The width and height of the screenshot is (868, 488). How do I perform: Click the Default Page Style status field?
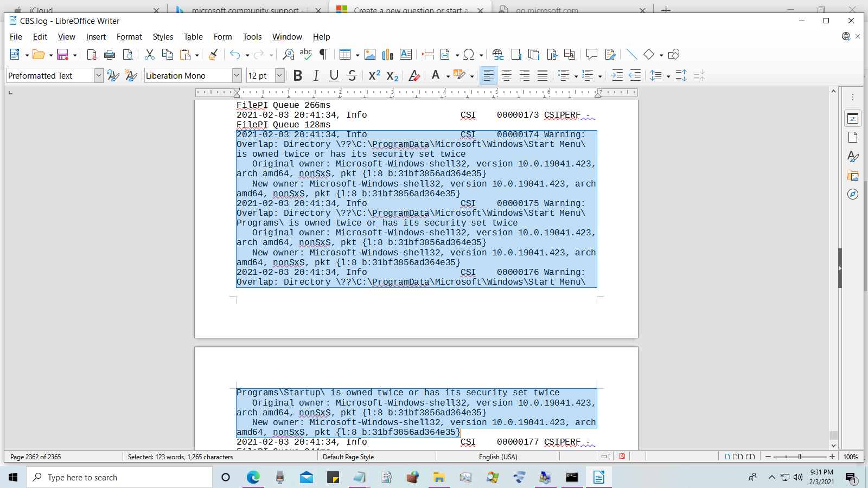tap(348, 457)
